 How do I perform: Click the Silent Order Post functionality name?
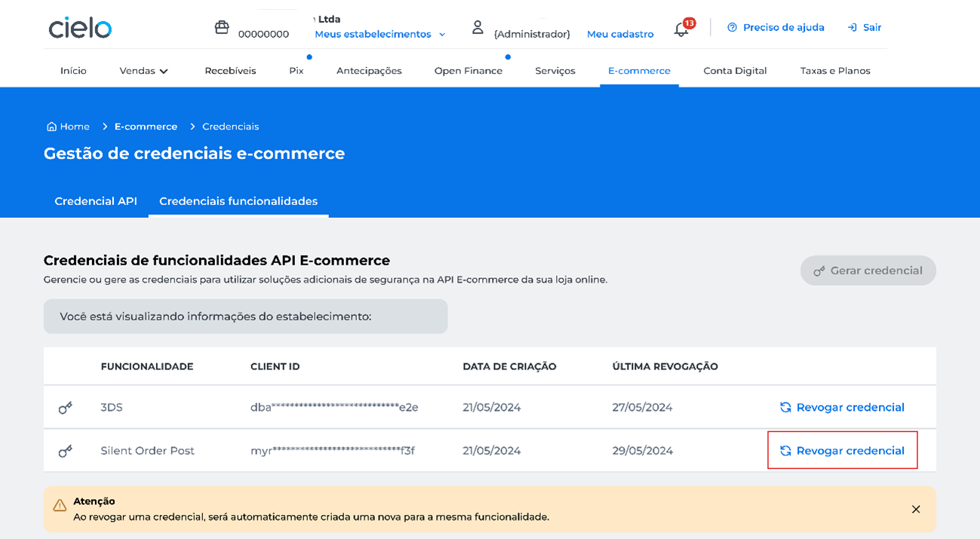coord(148,451)
